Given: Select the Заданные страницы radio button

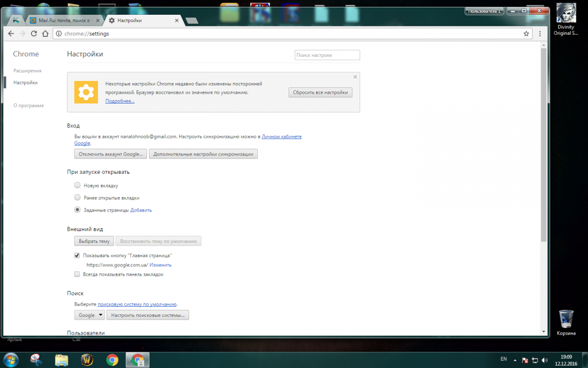Looking at the screenshot, I should [77, 210].
